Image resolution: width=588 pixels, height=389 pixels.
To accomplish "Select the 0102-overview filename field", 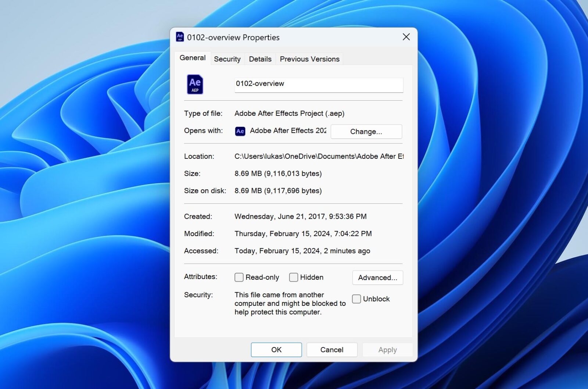I will point(318,85).
